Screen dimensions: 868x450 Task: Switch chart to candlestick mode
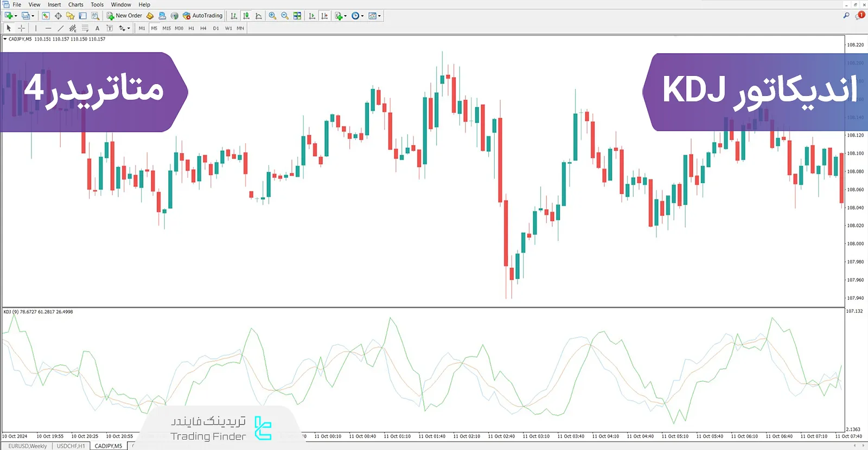click(246, 16)
